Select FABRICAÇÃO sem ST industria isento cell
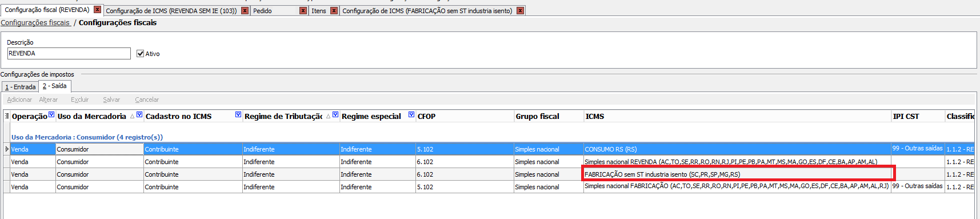Screen dimensions: 980x219 (x=737, y=174)
